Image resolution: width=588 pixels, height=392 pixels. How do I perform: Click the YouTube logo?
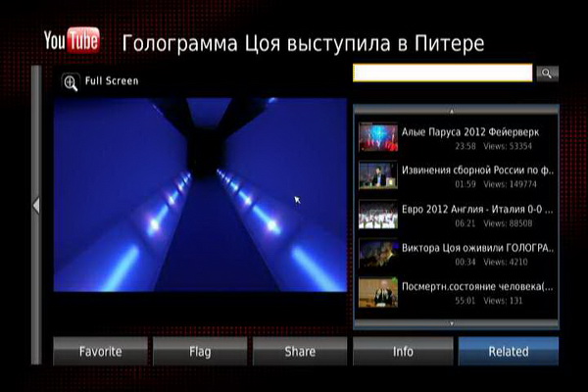[72, 40]
